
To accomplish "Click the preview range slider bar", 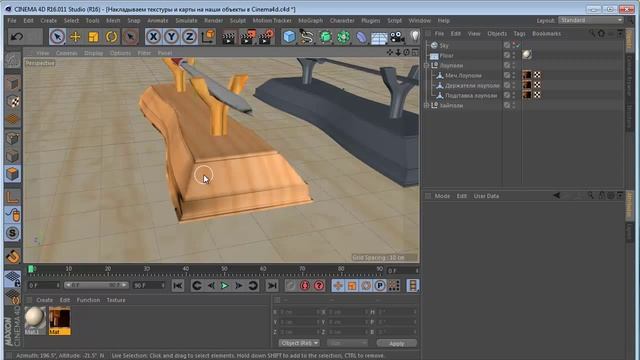I will click(x=96, y=285).
